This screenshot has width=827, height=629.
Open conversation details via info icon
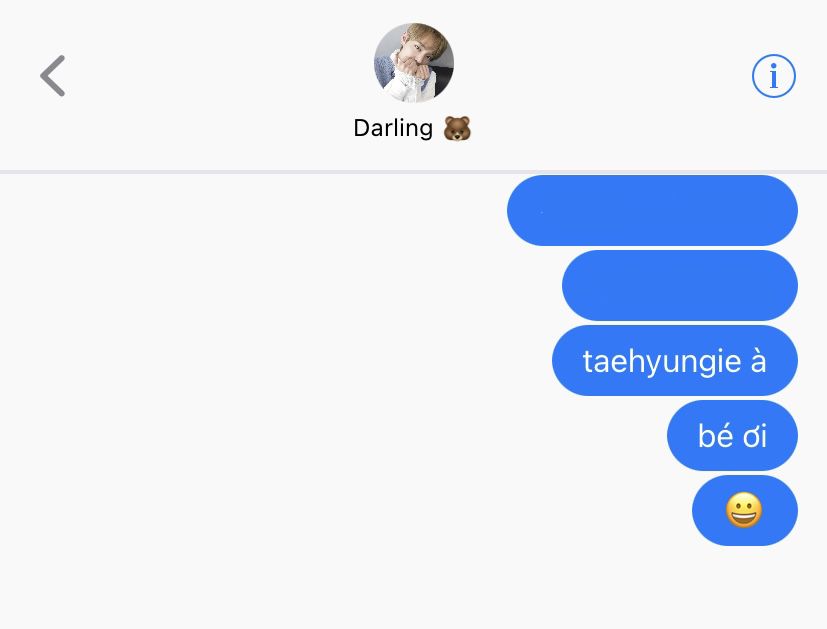pos(773,76)
